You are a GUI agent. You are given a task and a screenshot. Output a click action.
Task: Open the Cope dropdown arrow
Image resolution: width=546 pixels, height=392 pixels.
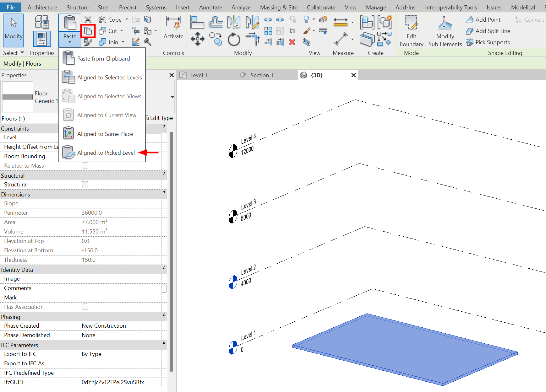127,19
